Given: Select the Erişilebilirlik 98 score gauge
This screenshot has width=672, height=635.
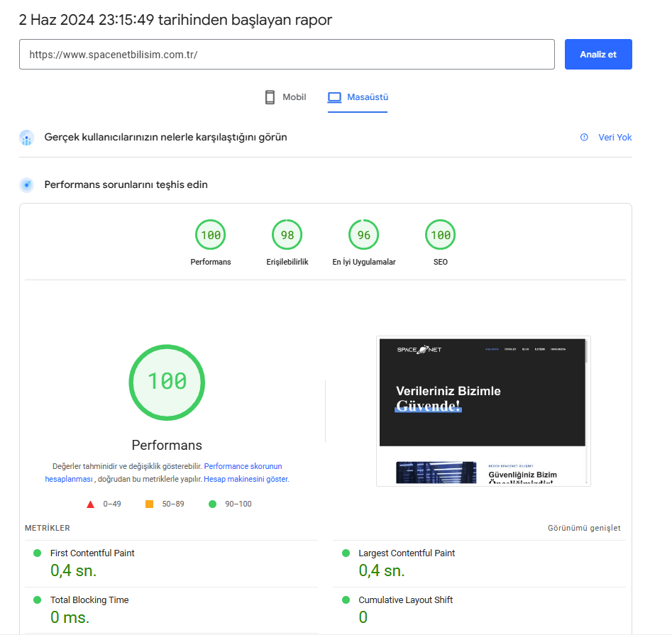Looking at the screenshot, I should point(287,236).
